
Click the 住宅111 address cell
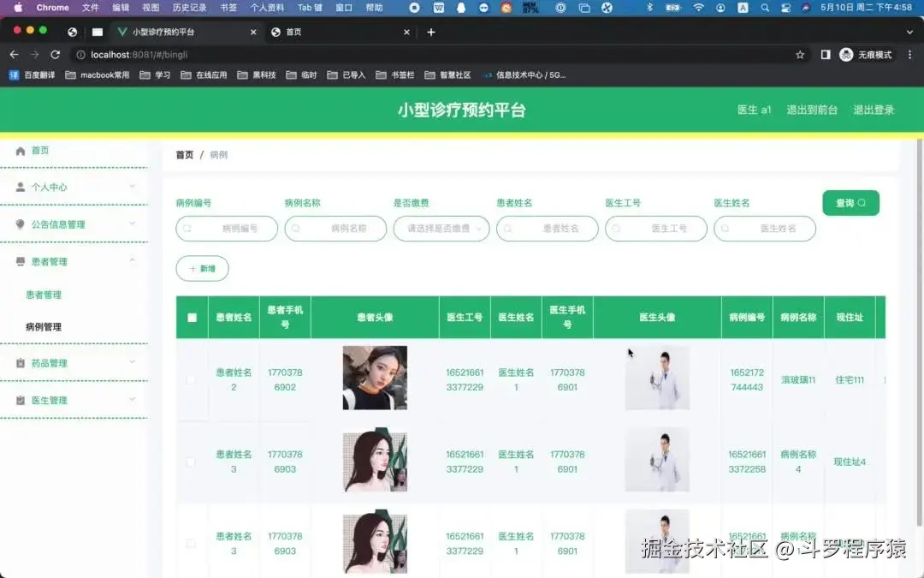pos(850,380)
